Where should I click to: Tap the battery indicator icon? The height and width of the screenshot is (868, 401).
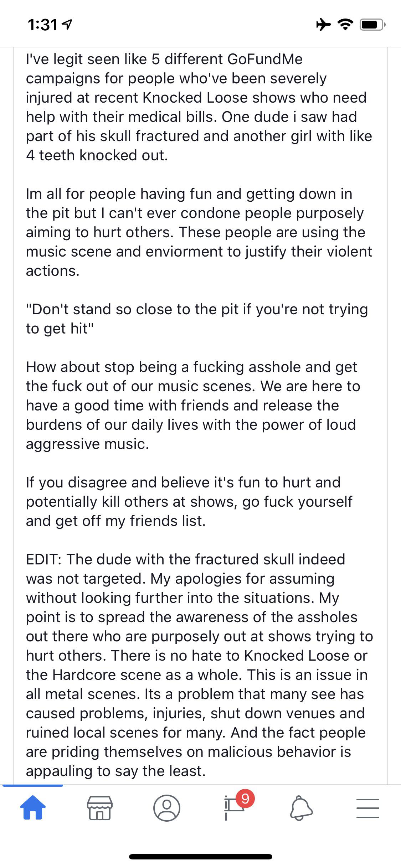tap(372, 25)
